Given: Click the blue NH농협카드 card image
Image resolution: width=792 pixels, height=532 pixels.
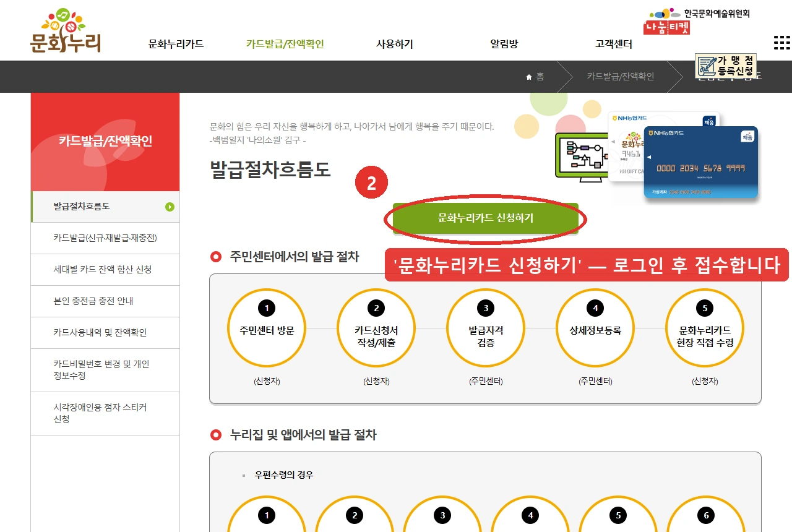Looking at the screenshot, I should tap(700, 162).
